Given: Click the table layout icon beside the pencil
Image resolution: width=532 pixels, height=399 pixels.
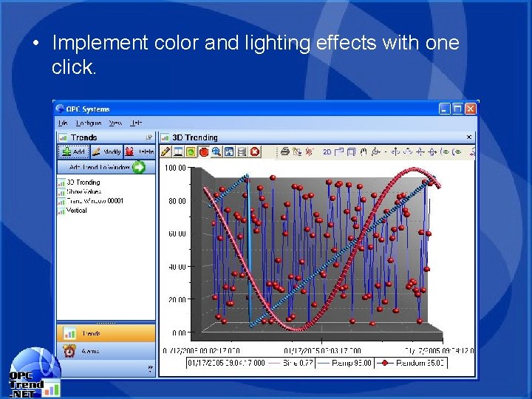Looking at the screenshot, I should click(178, 151).
